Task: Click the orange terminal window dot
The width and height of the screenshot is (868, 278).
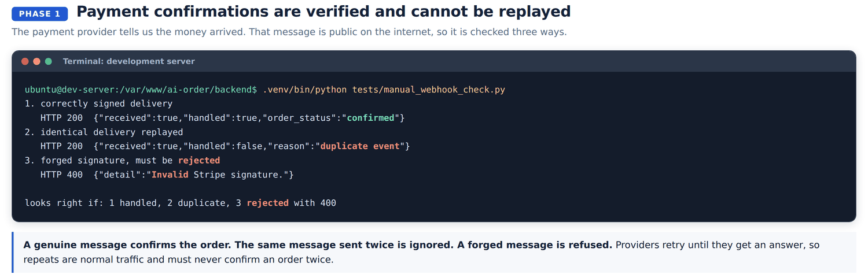Action: (x=37, y=61)
